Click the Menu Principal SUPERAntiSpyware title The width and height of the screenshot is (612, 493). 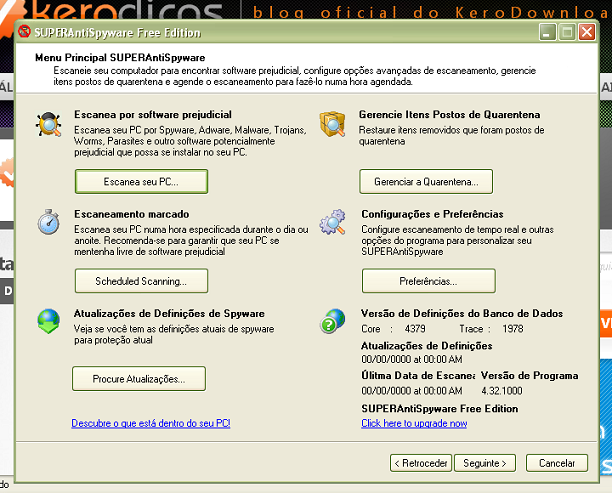(120, 58)
